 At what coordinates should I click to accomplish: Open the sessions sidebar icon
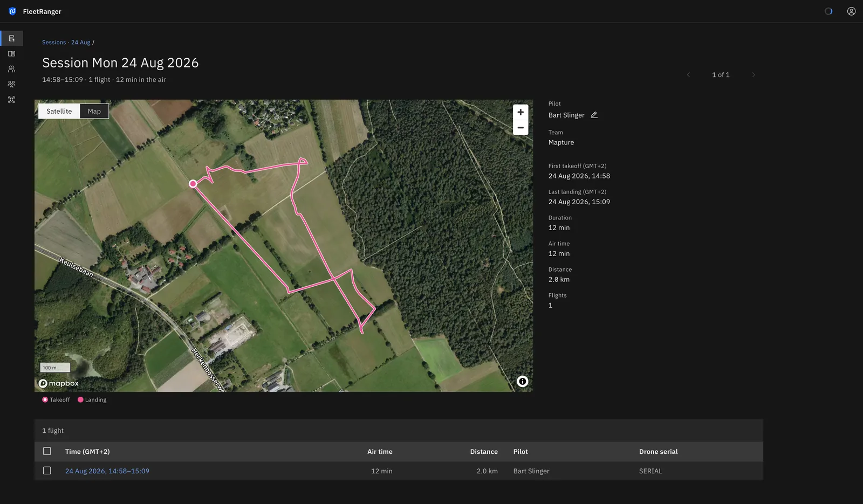11,38
